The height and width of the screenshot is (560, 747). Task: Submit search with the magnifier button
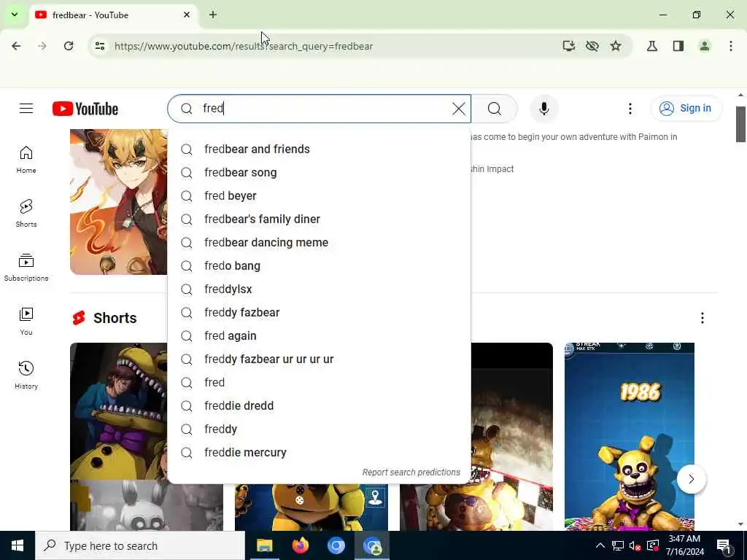495,109
